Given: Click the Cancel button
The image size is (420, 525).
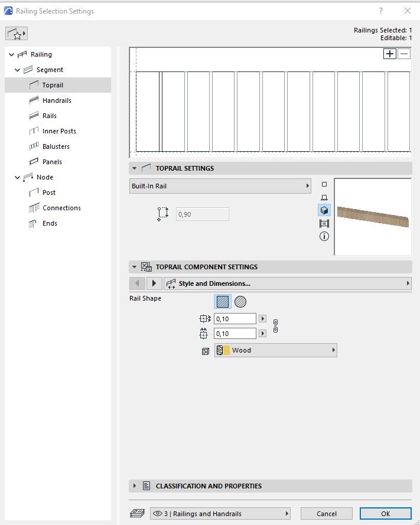Looking at the screenshot, I should coord(326,514).
